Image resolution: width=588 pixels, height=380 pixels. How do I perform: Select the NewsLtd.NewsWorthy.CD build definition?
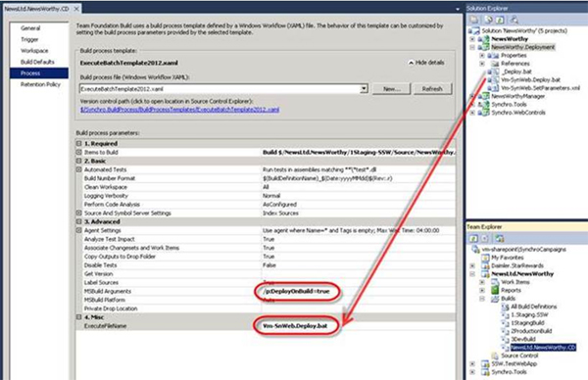click(543, 348)
